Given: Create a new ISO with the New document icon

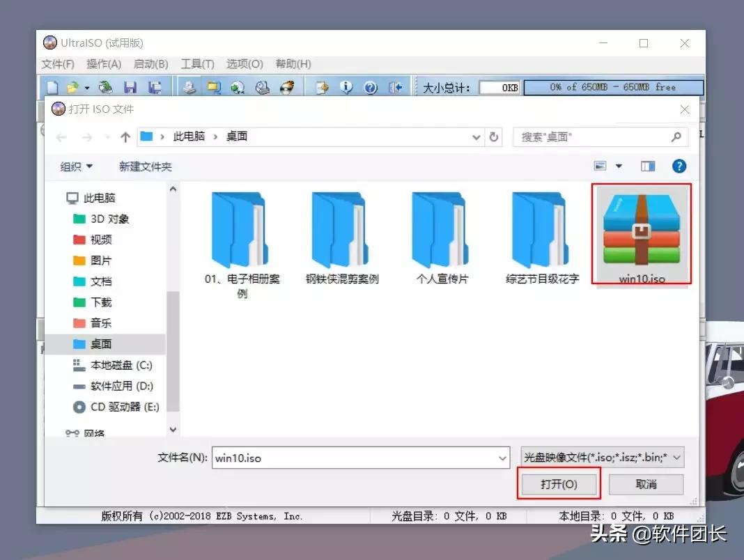Looking at the screenshot, I should [x=52, y=86].
